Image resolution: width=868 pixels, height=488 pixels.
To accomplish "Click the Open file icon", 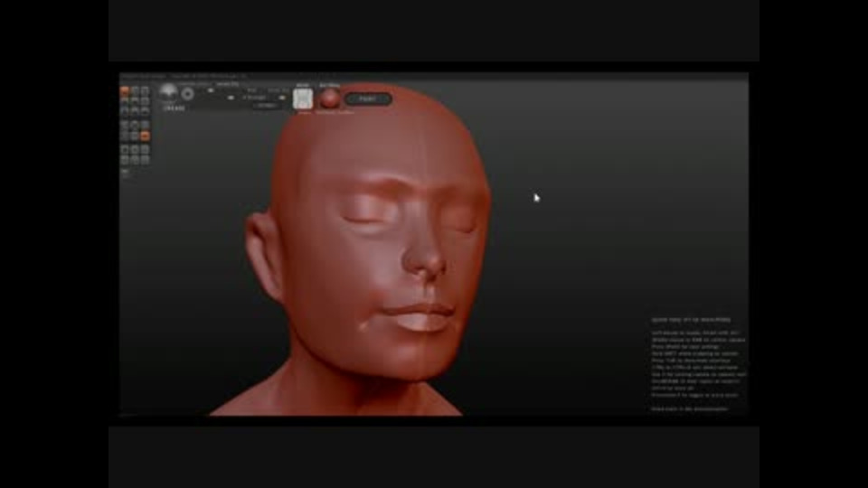I will tap(125, 160).
